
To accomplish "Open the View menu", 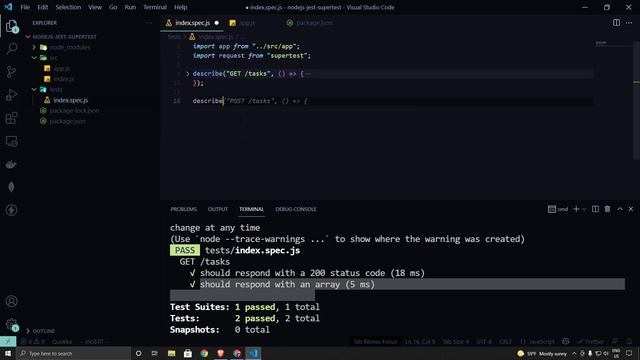I will click(x=95, y=7).
